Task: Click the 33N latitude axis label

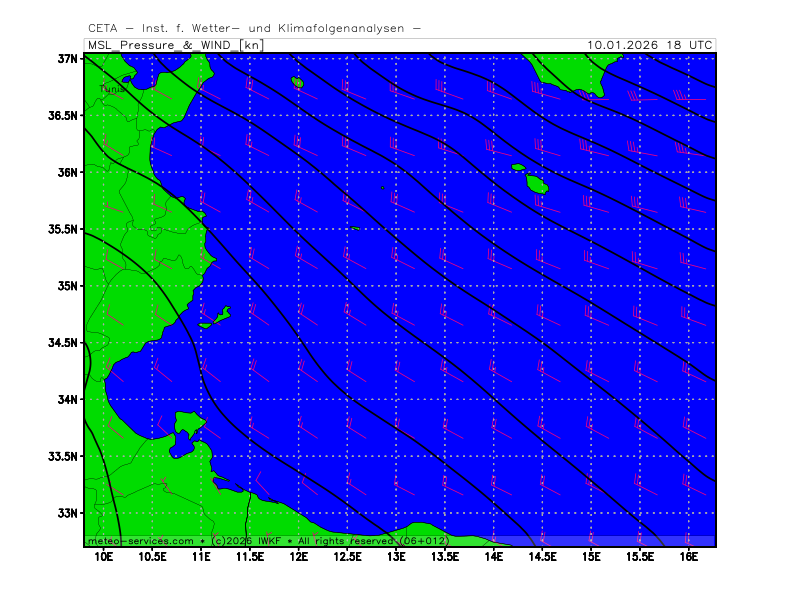Action: pyautogui.click(x=68, y=513)
